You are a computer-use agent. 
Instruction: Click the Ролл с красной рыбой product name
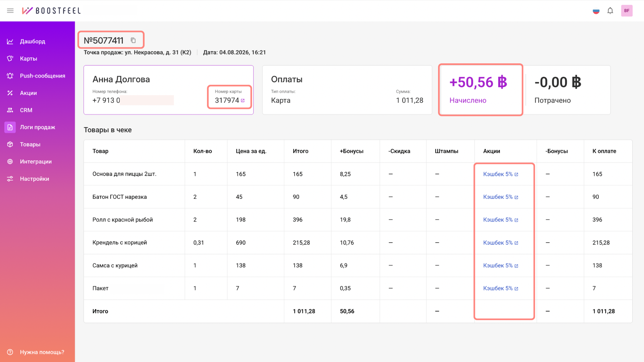[x=122, y=220]
